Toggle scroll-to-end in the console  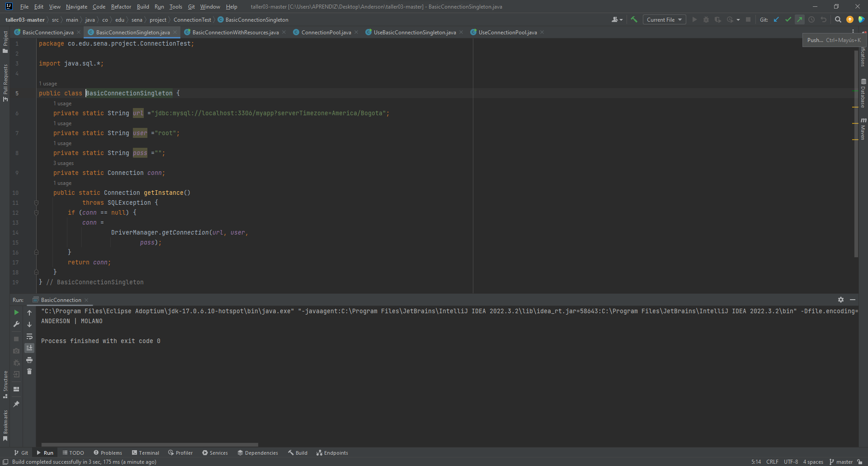(30, 348)
